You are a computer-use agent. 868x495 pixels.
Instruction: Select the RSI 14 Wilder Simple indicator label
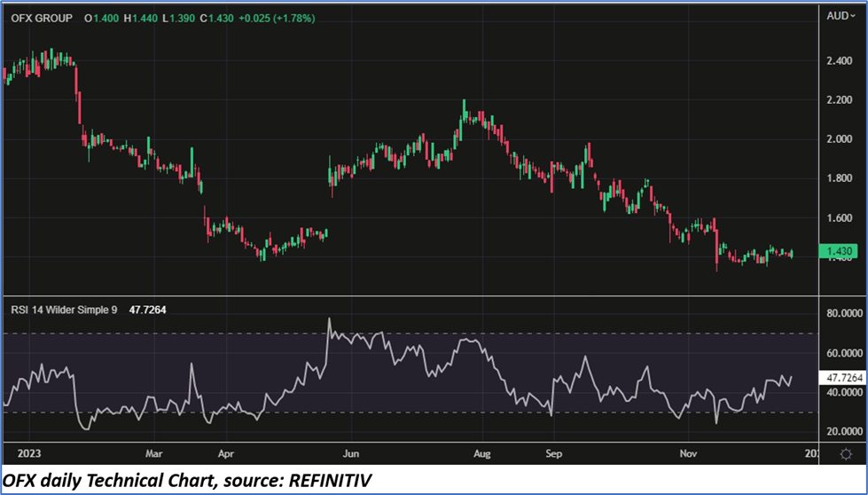coord(64,310)
